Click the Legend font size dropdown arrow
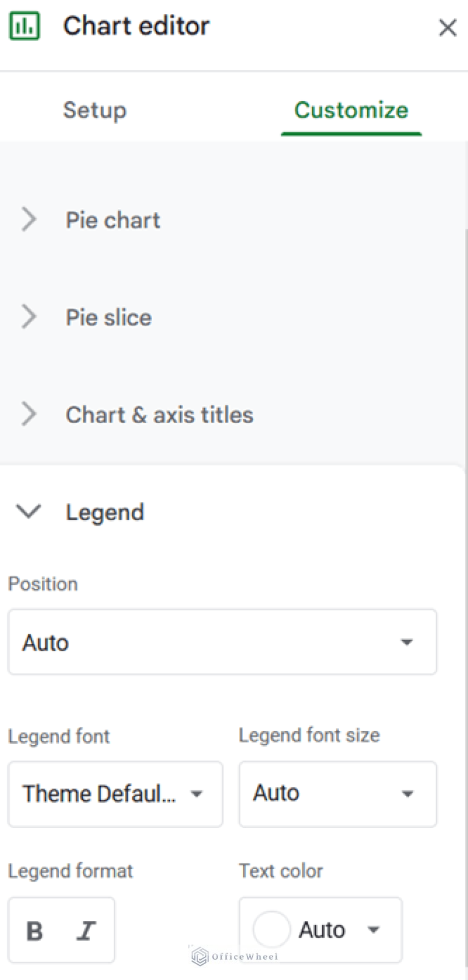468x980 pixels. pos(408,794)
